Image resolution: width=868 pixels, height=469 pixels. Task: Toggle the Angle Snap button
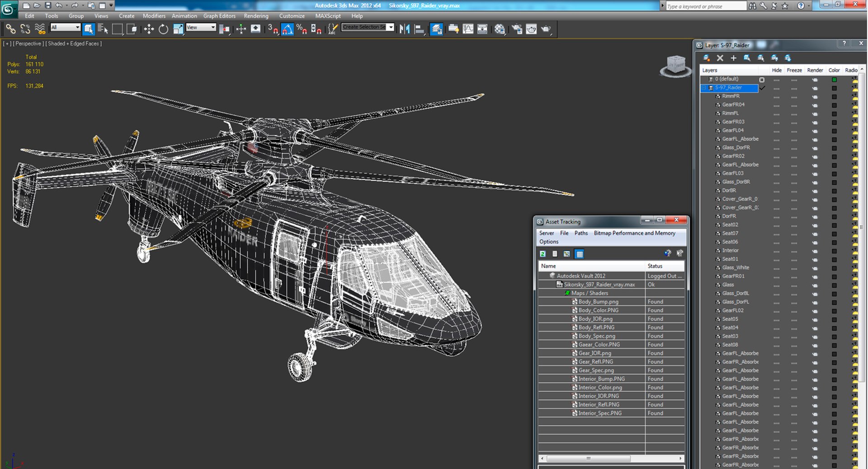[x=287, y=29]
